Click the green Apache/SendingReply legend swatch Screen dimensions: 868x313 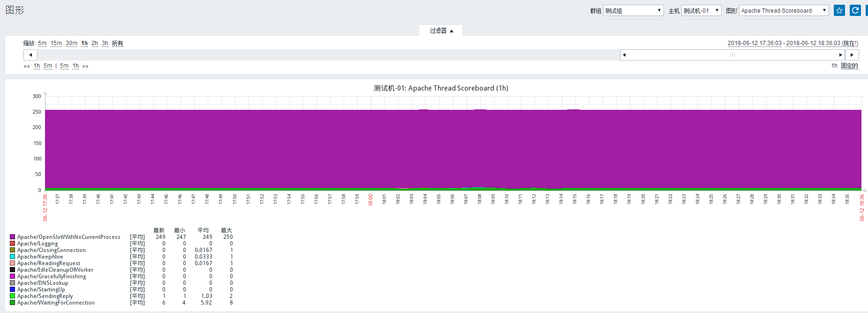[x=13, y=296]
